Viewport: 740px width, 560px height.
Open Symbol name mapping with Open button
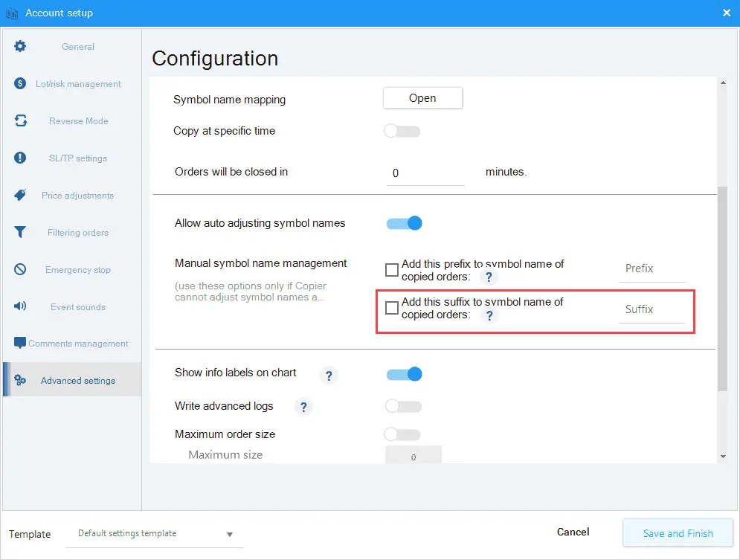tap(422, 98)
